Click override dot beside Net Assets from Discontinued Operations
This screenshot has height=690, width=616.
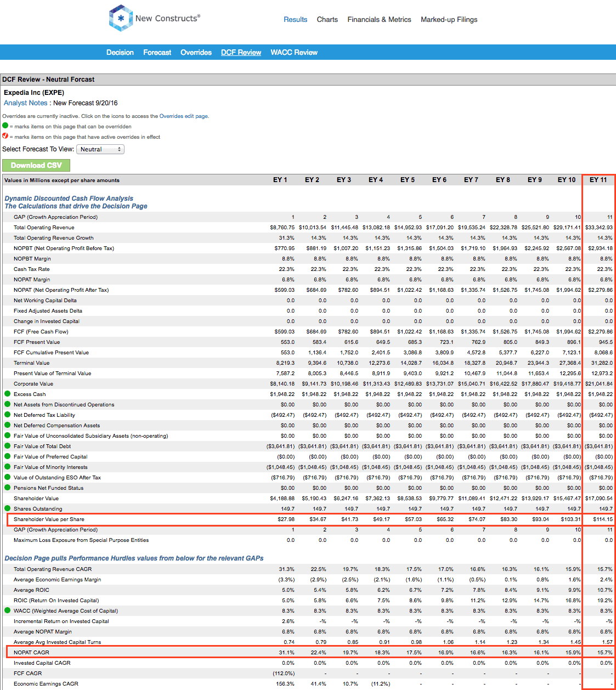8,404
